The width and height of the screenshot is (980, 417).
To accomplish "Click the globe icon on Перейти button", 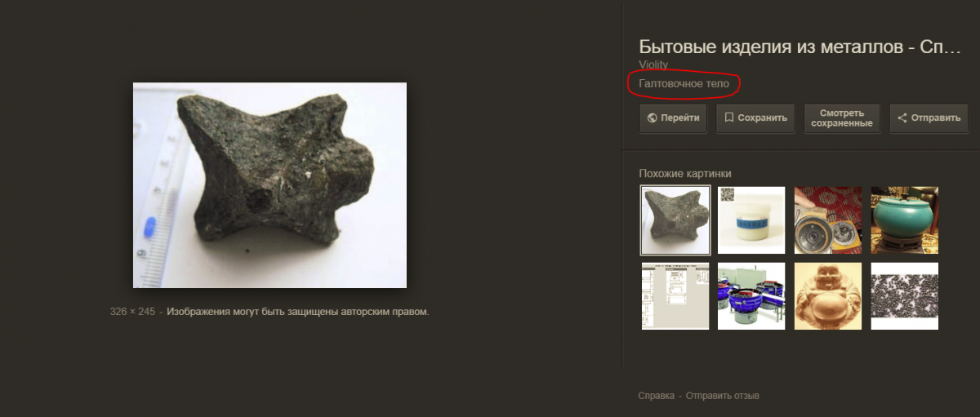I will 652,118.
